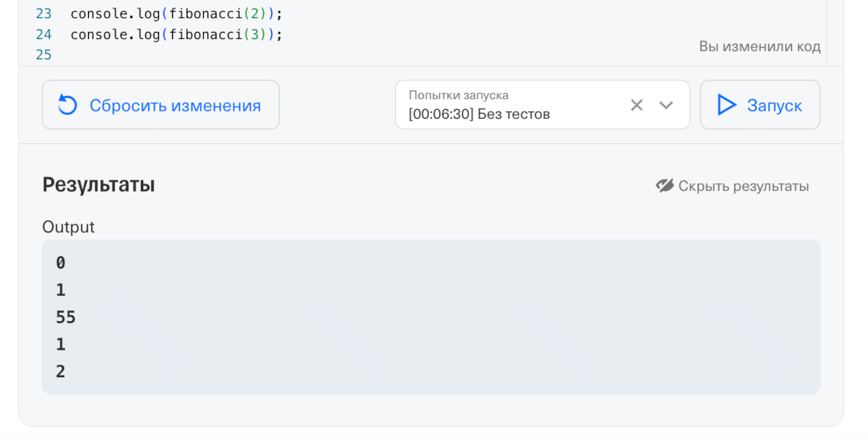Click the circular reset arrow icon
This screenshot has height=440, width=868.
point(67,106)
